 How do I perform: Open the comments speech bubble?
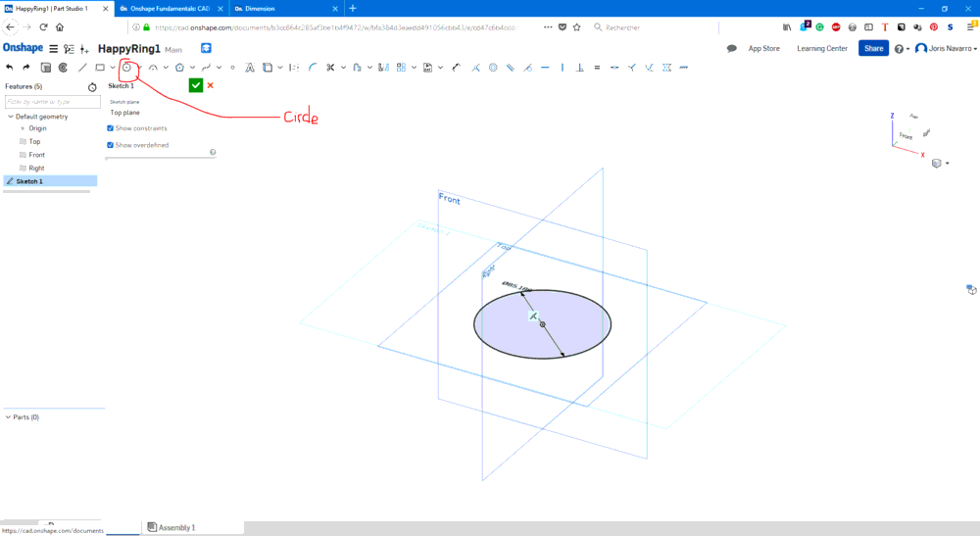pos(732,48)
